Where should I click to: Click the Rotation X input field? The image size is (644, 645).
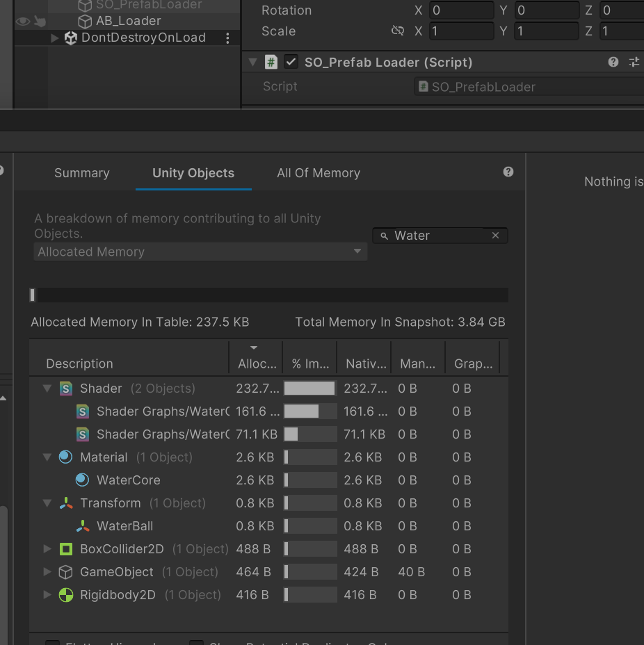(462, 10)
